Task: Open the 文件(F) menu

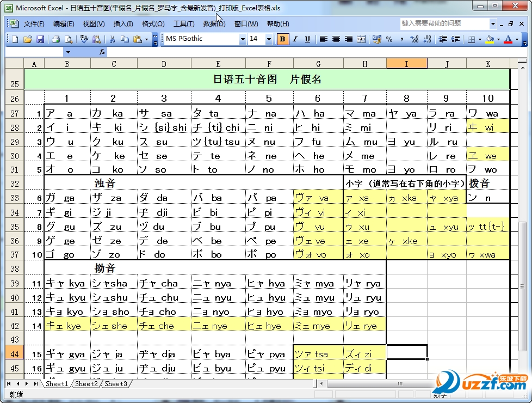Action: point(34,24)
